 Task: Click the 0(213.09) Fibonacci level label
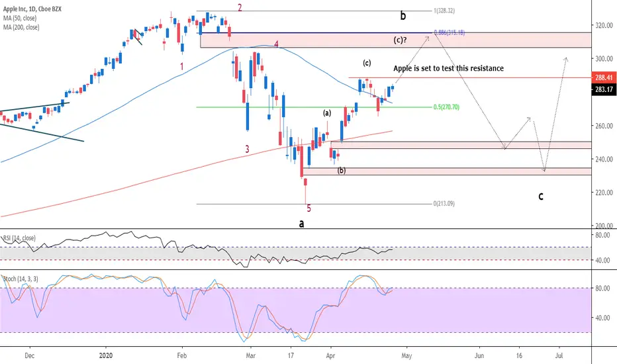444,203
